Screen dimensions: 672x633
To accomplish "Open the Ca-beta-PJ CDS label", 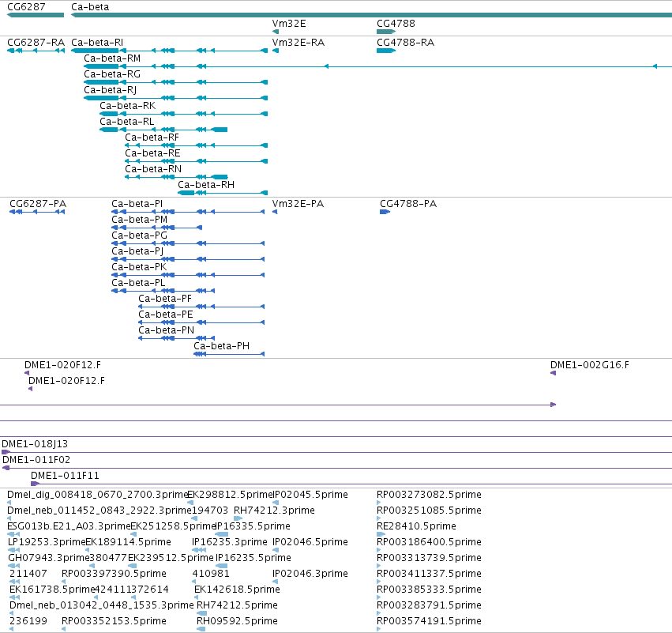I will [137, 251].
